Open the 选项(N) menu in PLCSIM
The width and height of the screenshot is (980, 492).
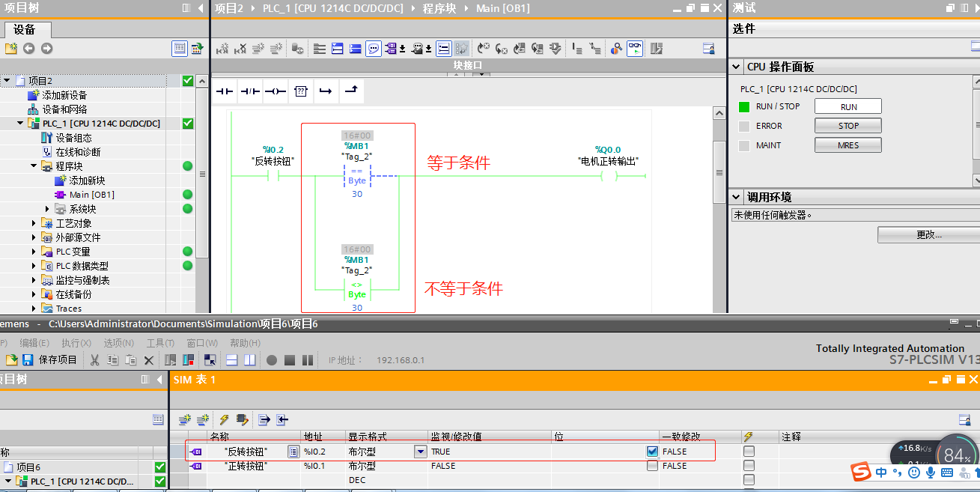point(118,343)
